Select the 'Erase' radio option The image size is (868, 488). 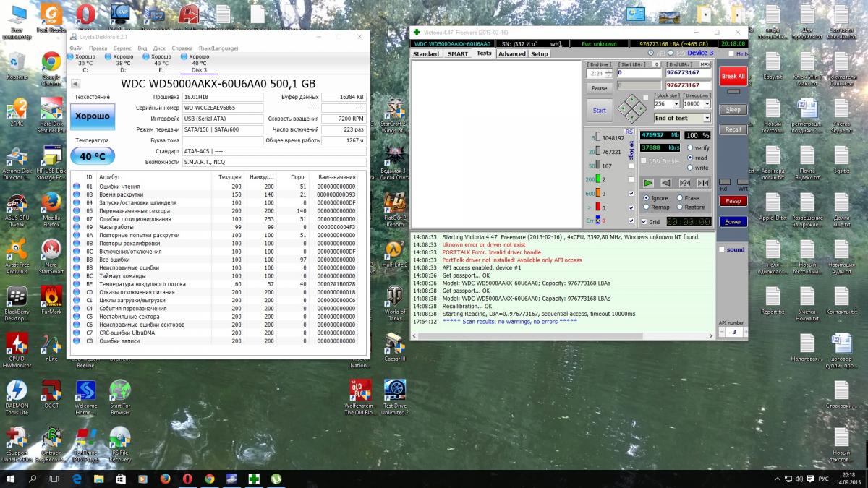[x=679, y=198]
